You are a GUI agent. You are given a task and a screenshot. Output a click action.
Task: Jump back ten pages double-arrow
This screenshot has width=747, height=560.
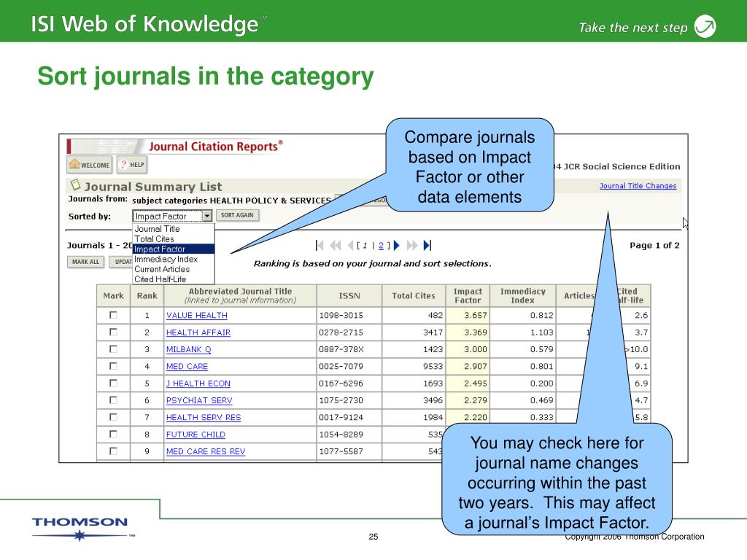click(x=336, y=245)
